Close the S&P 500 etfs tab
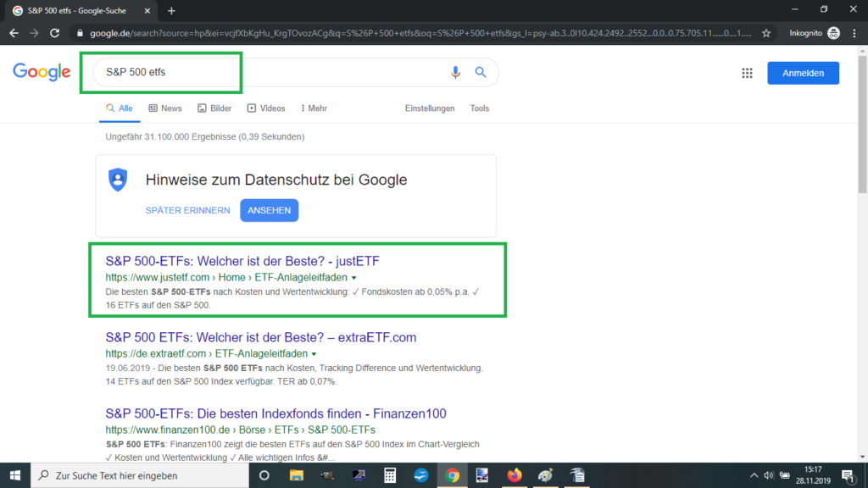Screen dimensions: 868x488 click(x=147, y=10)
